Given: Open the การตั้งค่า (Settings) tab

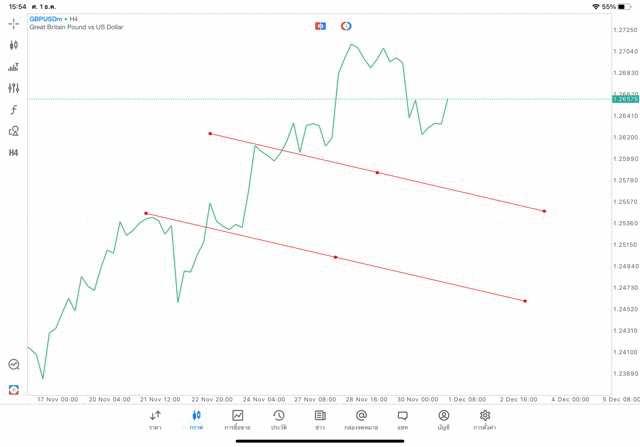Looking at the screenshot, I should [485, 420].
